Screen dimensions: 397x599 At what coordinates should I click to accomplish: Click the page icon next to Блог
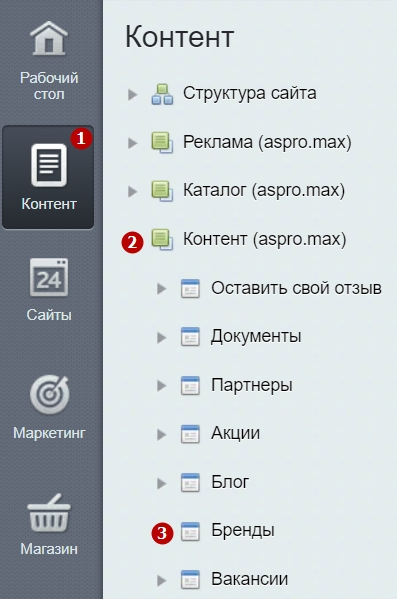coord(190,482)
